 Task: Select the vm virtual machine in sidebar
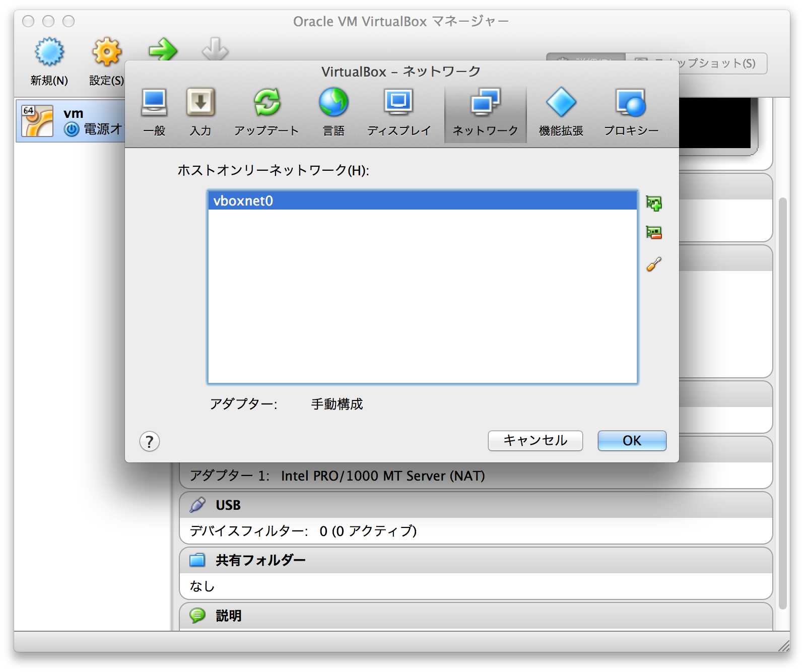tap(71, 121)
